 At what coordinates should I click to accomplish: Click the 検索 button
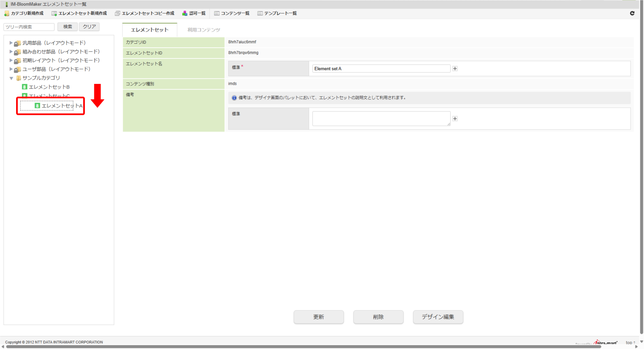click(x=67, y=27)
